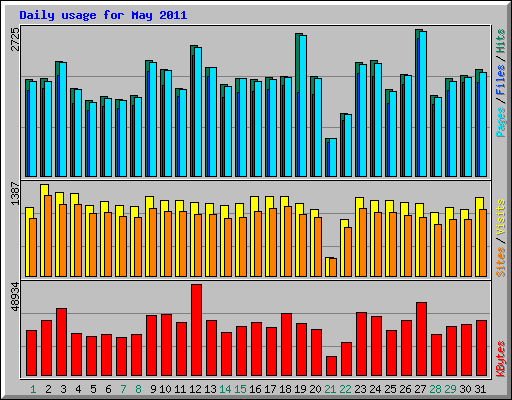Click day label 20 on the x-axis
This screenshot has height=400, width=512.
coord(315,389)
